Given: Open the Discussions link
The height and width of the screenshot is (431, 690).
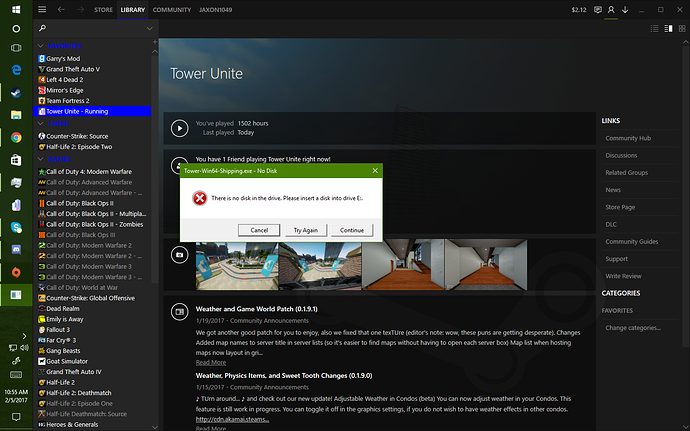Looking at the screenshot, I should 621,155.
